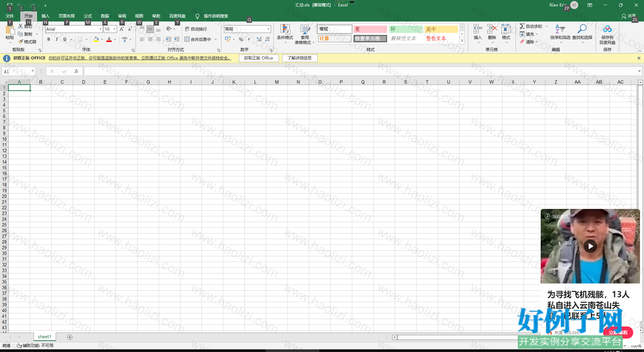Open the phonetic guide (wén) icon
The height and width of the screenshot is (352, 644).
pyautogui.click(x=125, y=39)
